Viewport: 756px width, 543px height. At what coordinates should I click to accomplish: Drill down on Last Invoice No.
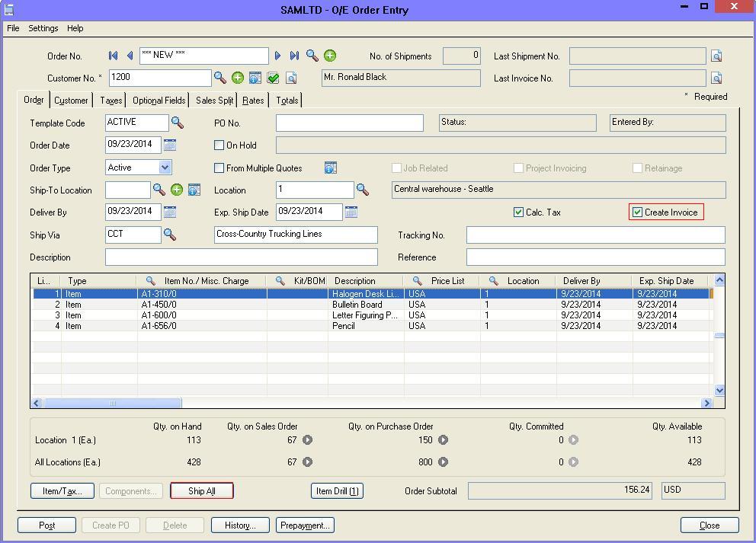coord(716,78)
